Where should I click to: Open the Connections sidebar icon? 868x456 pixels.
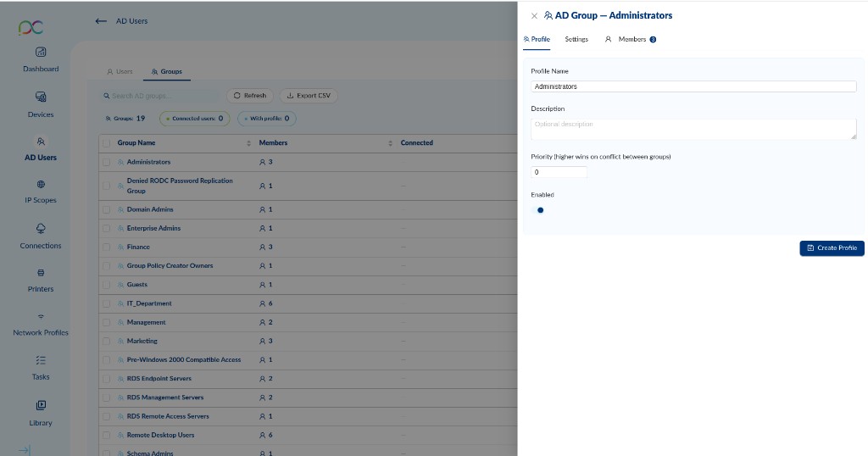coord(41,229)
